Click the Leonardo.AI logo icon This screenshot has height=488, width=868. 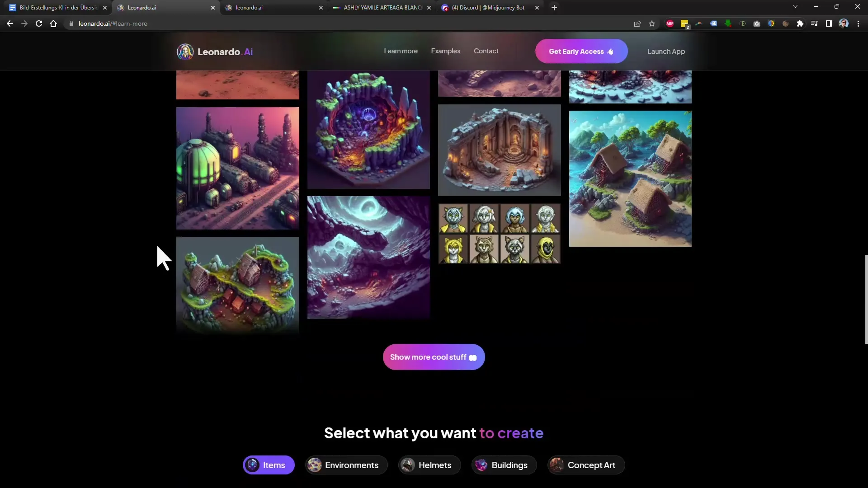185,51
